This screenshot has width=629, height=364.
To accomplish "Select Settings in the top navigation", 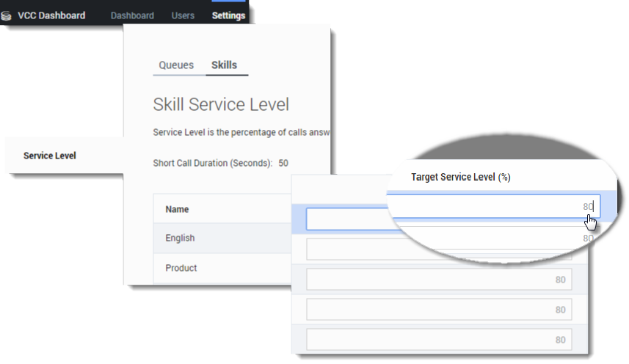I will [228, 15].
